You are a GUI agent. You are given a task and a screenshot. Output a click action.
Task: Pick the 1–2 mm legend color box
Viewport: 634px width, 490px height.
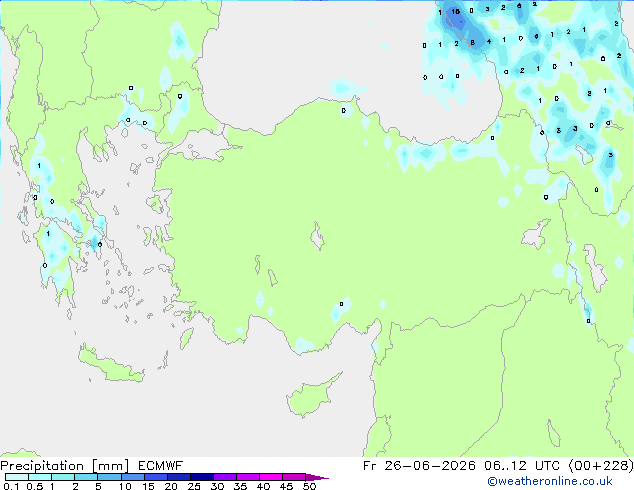tap(63, 477)
